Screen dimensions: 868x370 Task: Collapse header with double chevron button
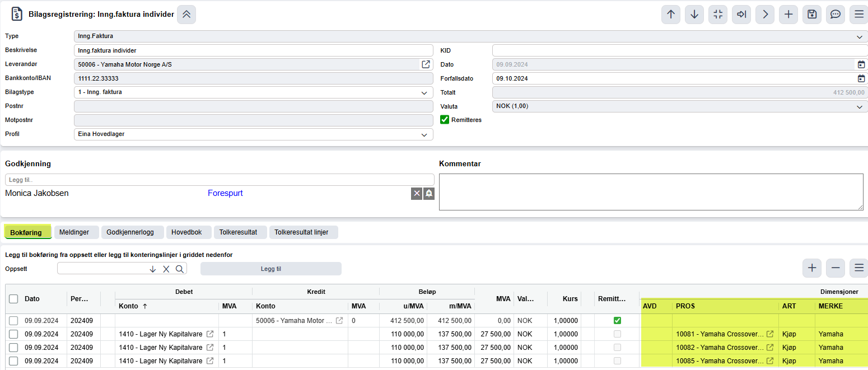point(186,15)
